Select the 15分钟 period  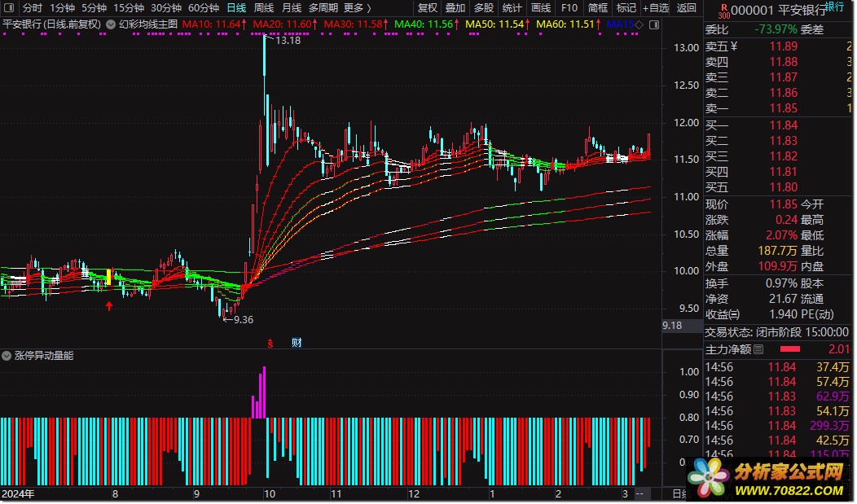pos(129,7)
